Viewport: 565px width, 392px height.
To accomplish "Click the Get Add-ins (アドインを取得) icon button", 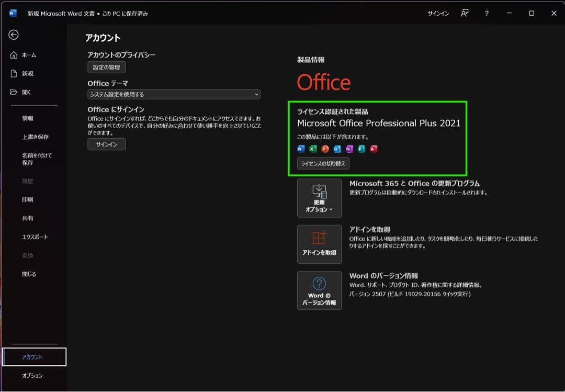I will (319, 244).
